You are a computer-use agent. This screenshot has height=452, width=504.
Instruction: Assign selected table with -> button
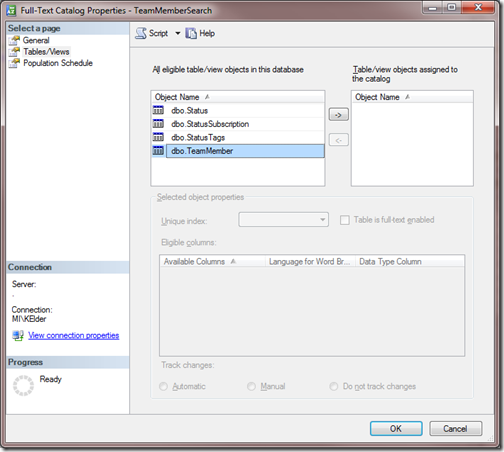coord(339,115)
